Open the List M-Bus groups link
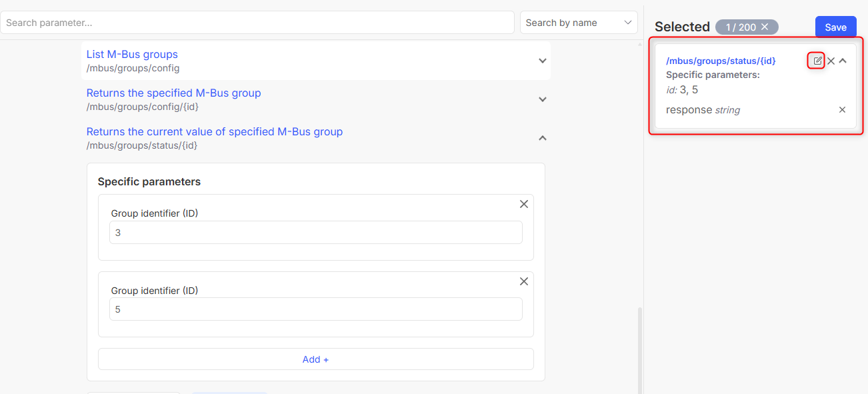 [x=132, y=55]
